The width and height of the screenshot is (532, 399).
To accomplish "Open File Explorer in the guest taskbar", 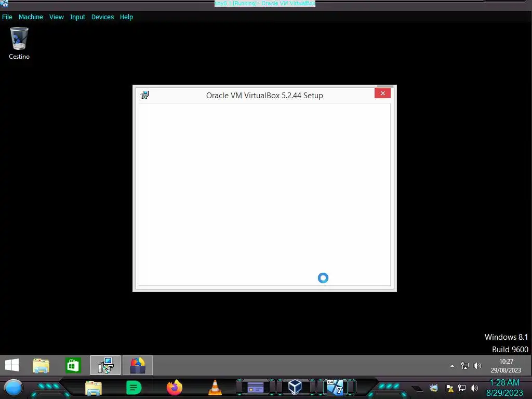I will point(41,365).
